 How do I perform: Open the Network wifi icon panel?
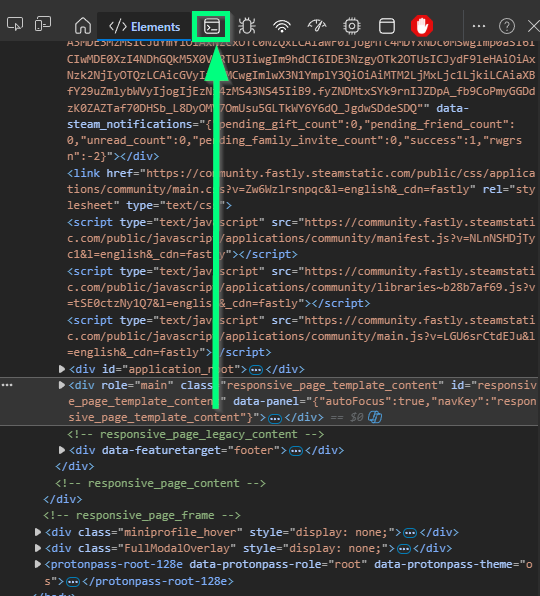coord(282,26)
